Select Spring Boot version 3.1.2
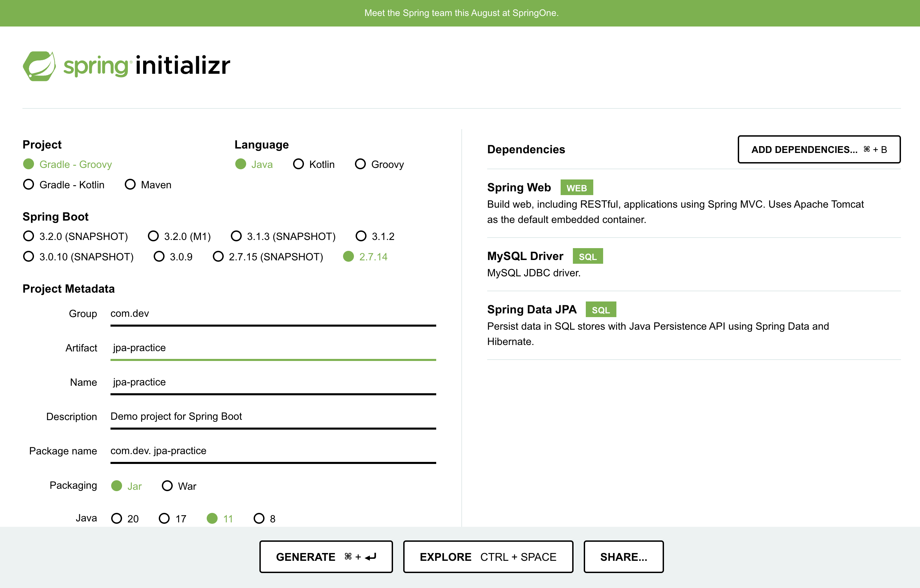Screen dimensions: 920x588 [361, 236]
